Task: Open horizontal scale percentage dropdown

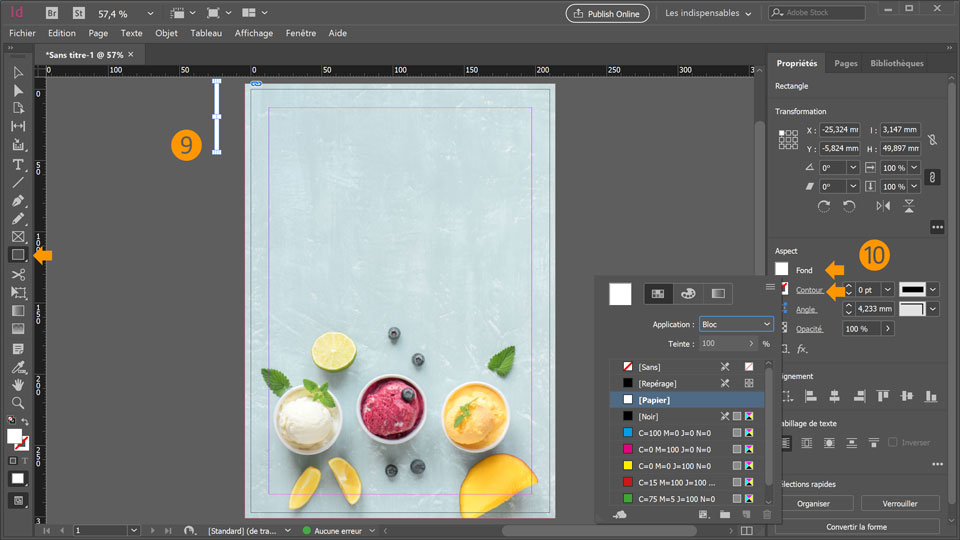Action: tap(914, 168)
